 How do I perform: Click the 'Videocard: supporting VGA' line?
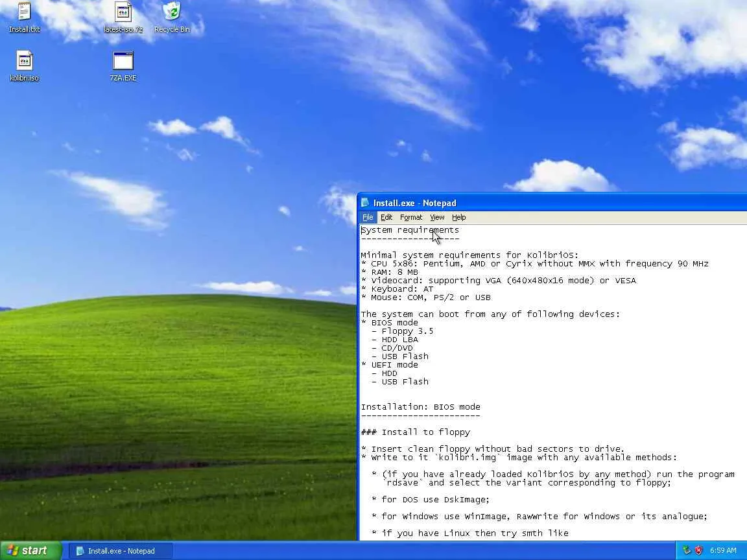click(498, 281)
